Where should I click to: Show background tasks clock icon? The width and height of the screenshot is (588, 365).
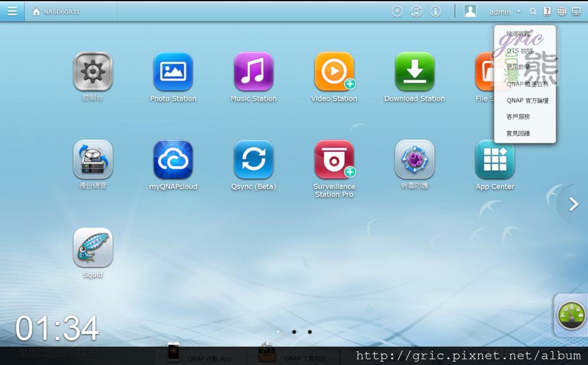pyautogui.click(x=397, y=11)
